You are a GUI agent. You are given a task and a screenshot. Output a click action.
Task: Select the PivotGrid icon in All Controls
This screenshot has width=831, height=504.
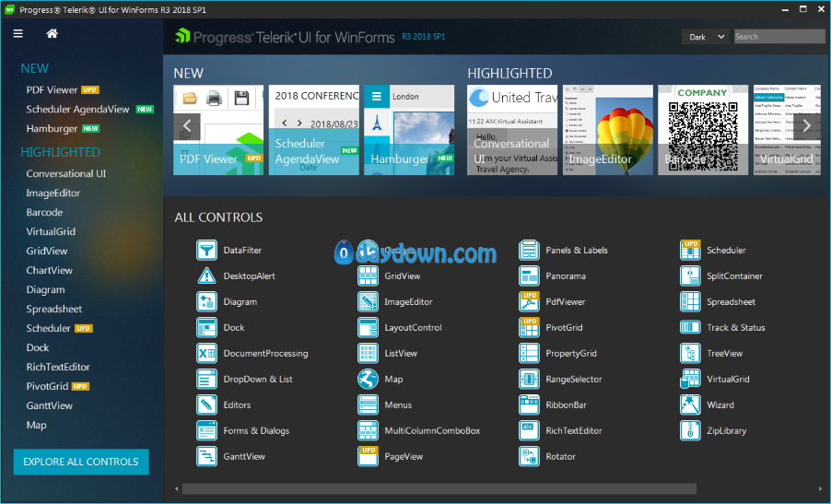[x=529, y=327]
